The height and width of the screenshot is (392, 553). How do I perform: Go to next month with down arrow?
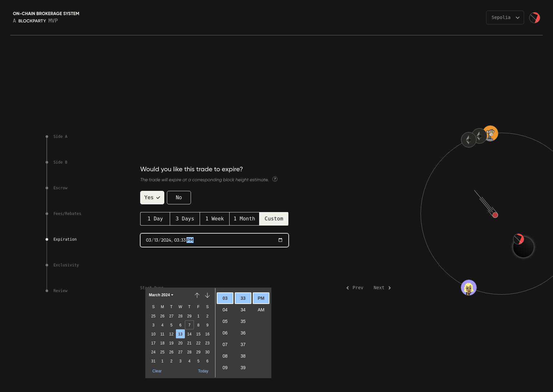[207, 295]
